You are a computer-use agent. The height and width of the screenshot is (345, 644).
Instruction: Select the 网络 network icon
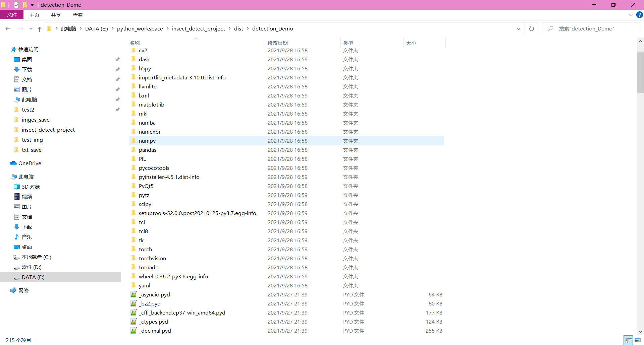coord(13,291)
